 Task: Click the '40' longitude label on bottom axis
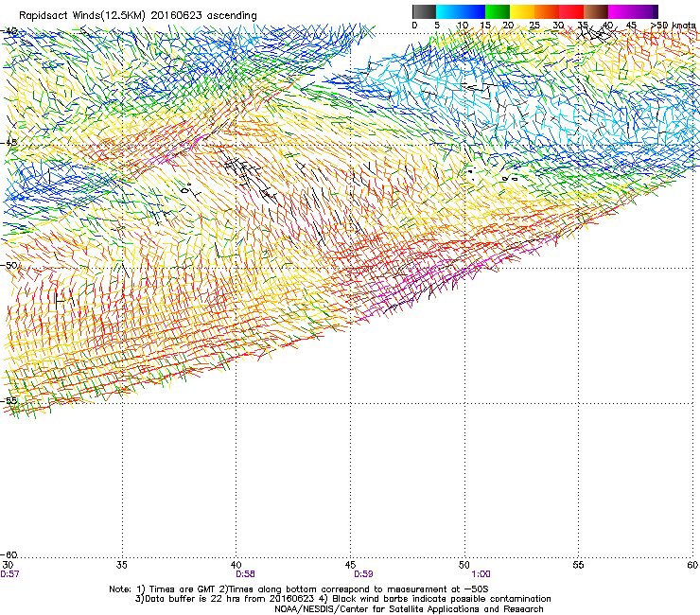click(x=236, y=565)
